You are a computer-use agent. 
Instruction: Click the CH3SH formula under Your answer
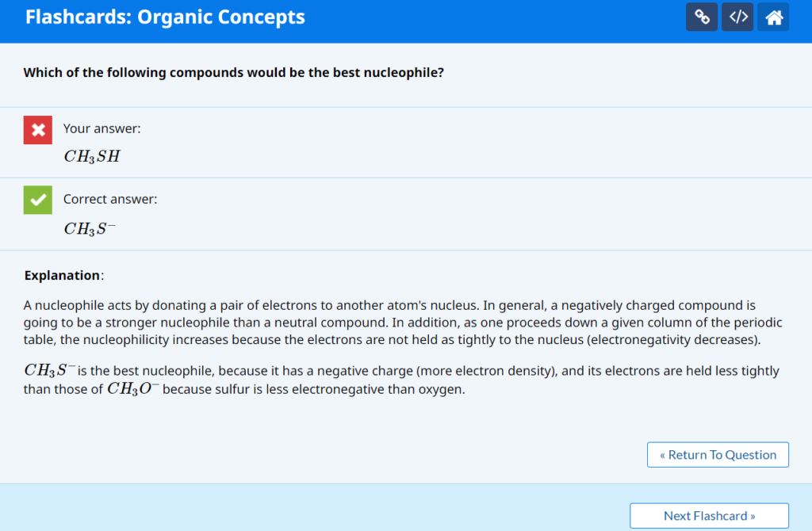(92, 156)
